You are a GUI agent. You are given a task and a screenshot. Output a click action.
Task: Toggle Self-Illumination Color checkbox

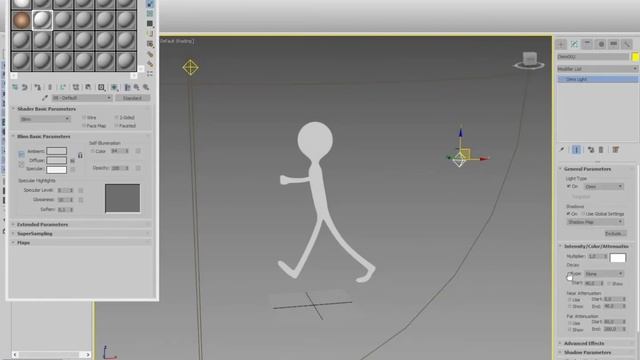92,151
